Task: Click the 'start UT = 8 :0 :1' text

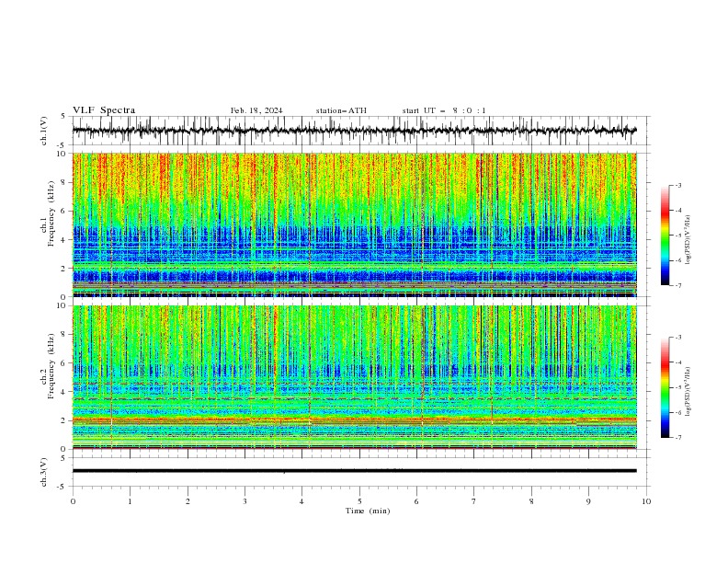Action: [x=444, y=110]
